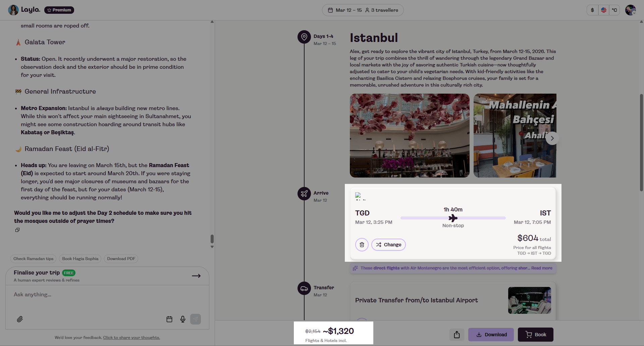The image size is (644, 346).
Task: Open the calendar icon in chat input
Action: 169,319
